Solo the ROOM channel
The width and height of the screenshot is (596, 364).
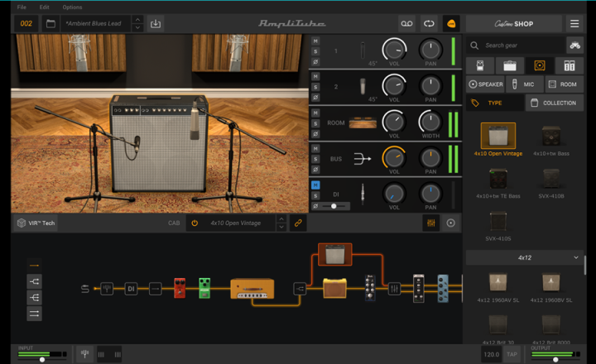pyautogui.click(x=315, y=123)
